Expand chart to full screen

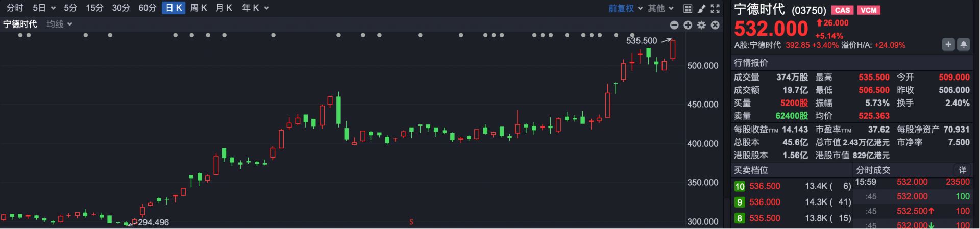tap(715, 8)
